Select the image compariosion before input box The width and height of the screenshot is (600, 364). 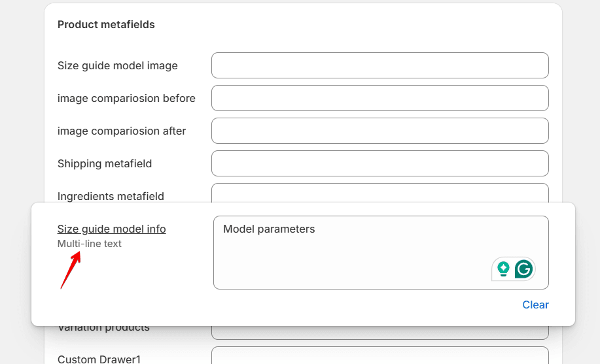click(380, 98)
